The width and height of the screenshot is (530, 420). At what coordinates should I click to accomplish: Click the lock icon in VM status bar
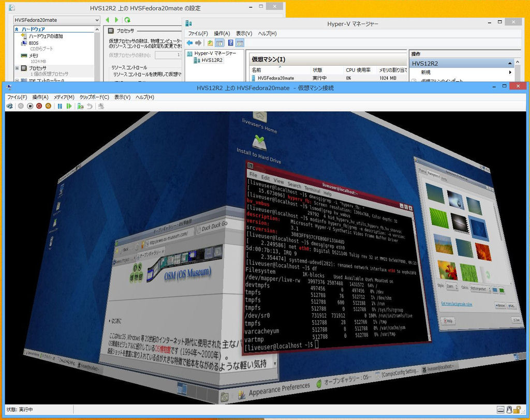point(517,410)
